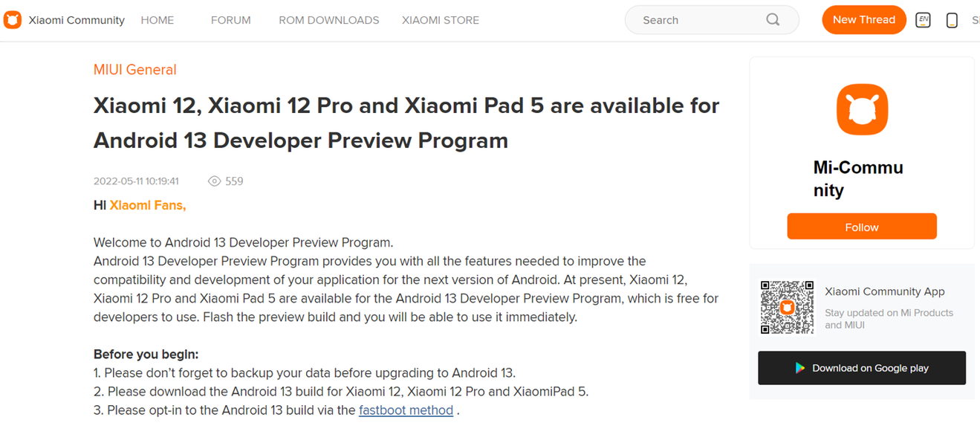Click the Google Play triangle icon
The height and width of the screenshot is (446, 980).
(800, 368)
